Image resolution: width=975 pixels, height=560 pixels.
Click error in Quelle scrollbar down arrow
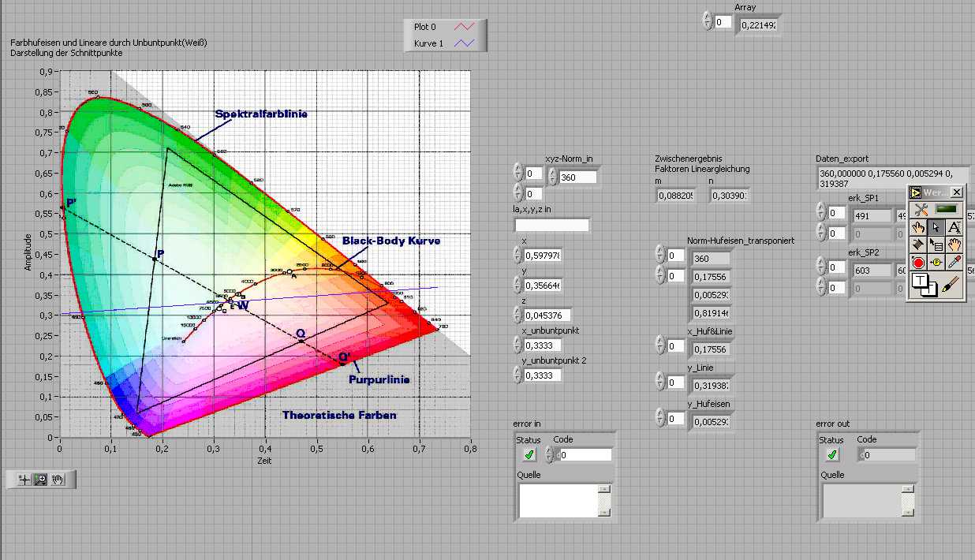pyautogui.click(x=604, y=512)
